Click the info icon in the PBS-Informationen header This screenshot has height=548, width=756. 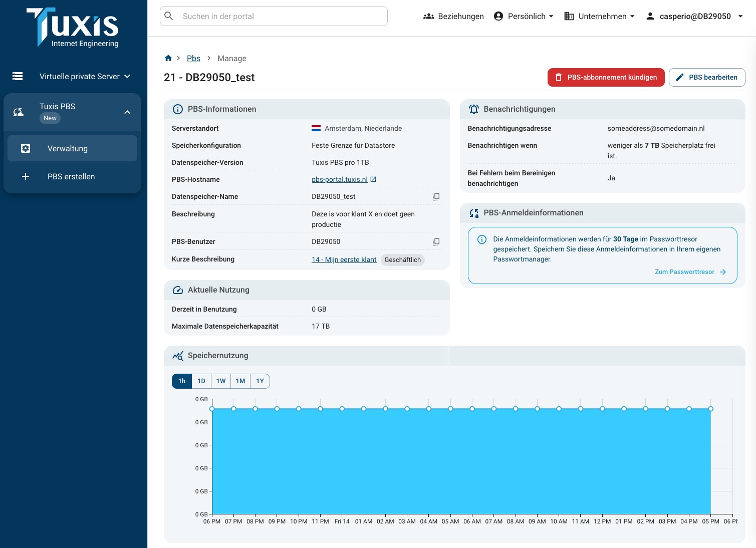coord(178,109)
